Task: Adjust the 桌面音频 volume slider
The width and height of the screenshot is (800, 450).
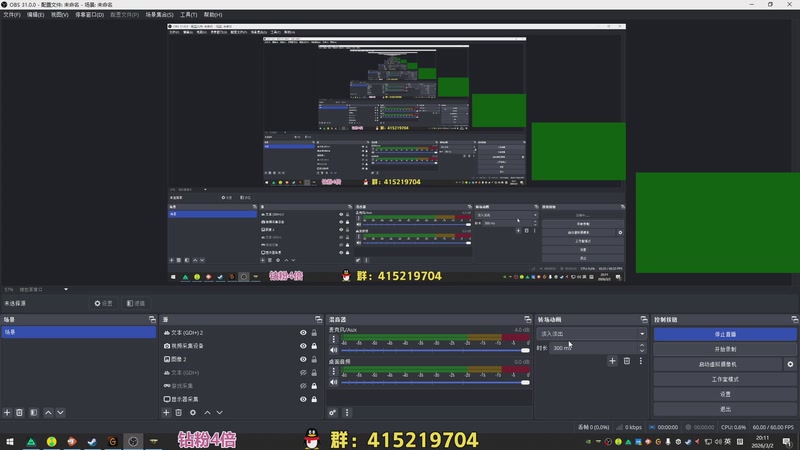Action: click(x=435, y=382)
